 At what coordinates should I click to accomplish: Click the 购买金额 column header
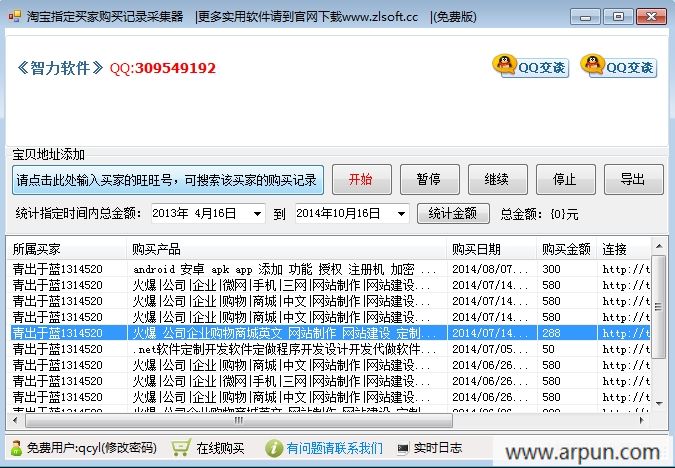[567, 249]
